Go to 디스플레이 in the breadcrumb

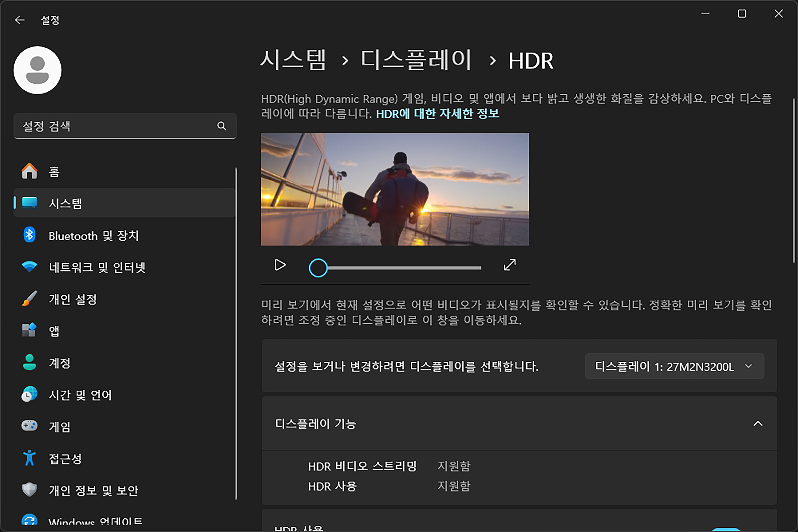click(416, 60)
